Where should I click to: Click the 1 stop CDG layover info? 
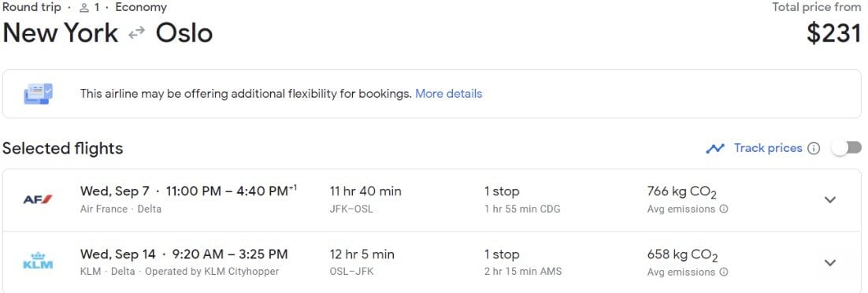[x=522, y=200]
